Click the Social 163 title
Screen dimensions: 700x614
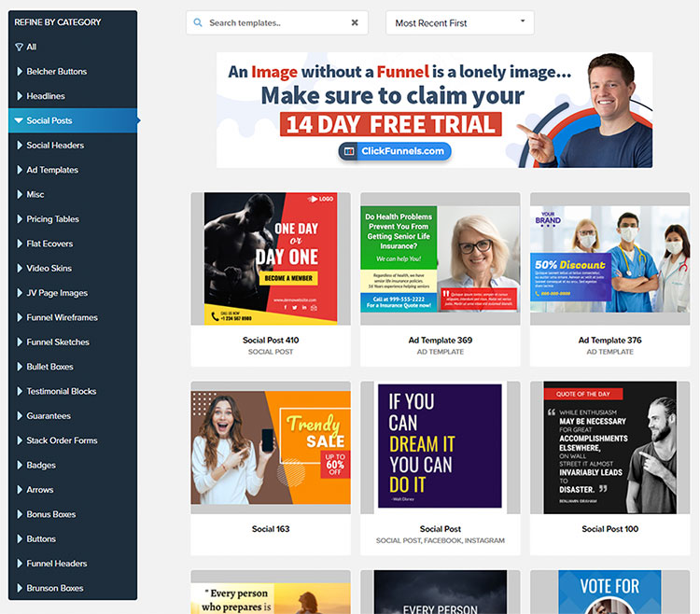[x=271, y=529]
